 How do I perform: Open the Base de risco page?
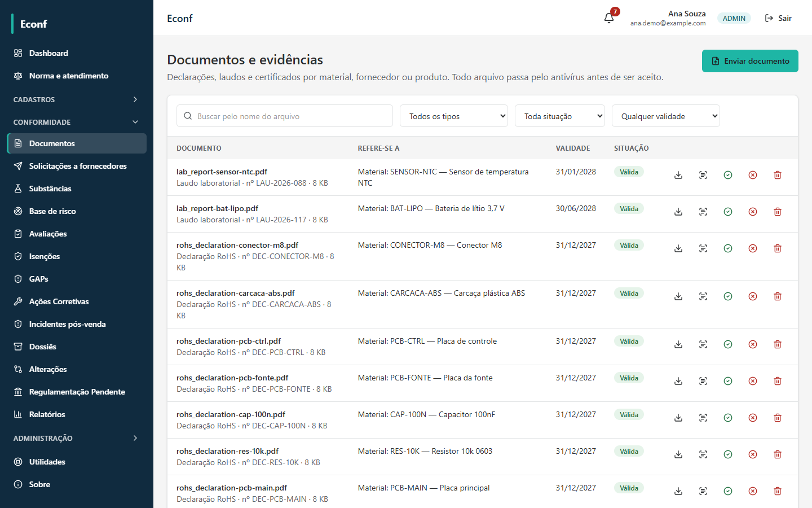(77, 211)
